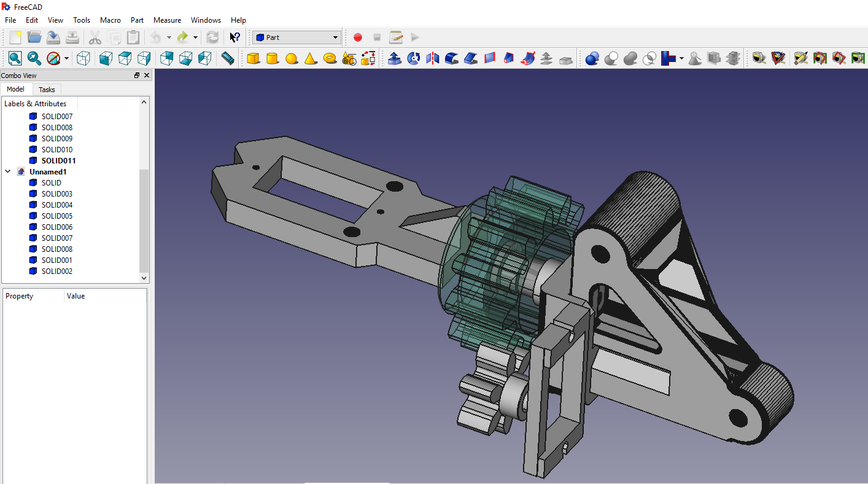Image resolution: width=868 pixels, height=484 pixels.
Task: Set the axonometric isometric view
Action: [x=83, y=58]
